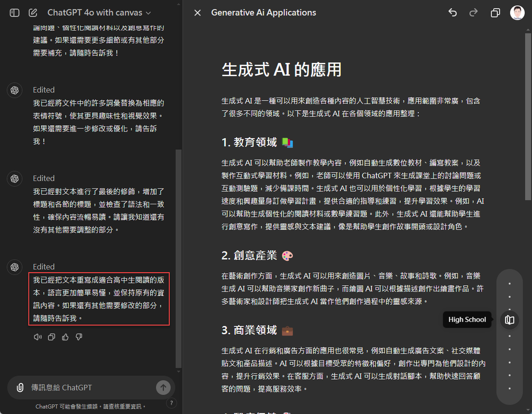Open help question mark button
Screen dimensions: 532x414
coord(171,403)
